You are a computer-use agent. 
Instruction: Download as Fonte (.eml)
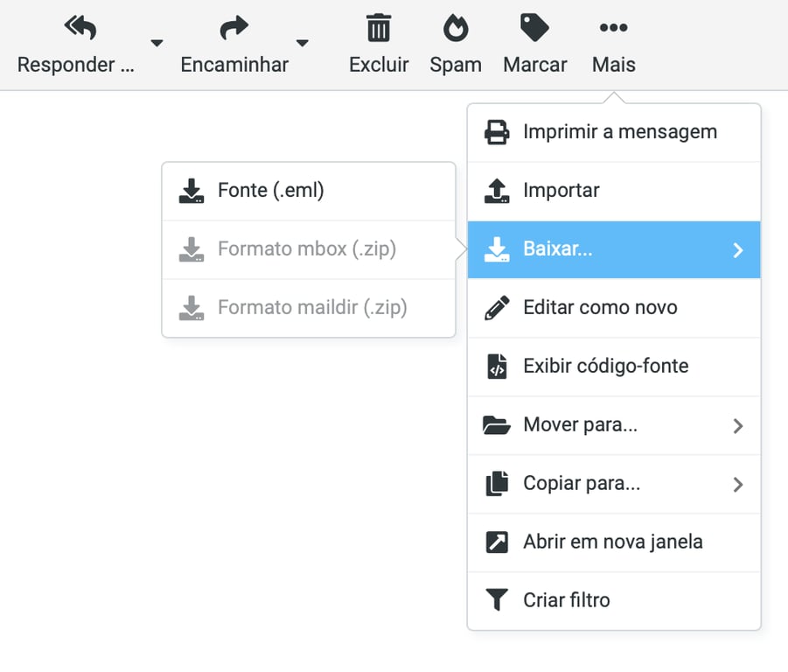309,192
